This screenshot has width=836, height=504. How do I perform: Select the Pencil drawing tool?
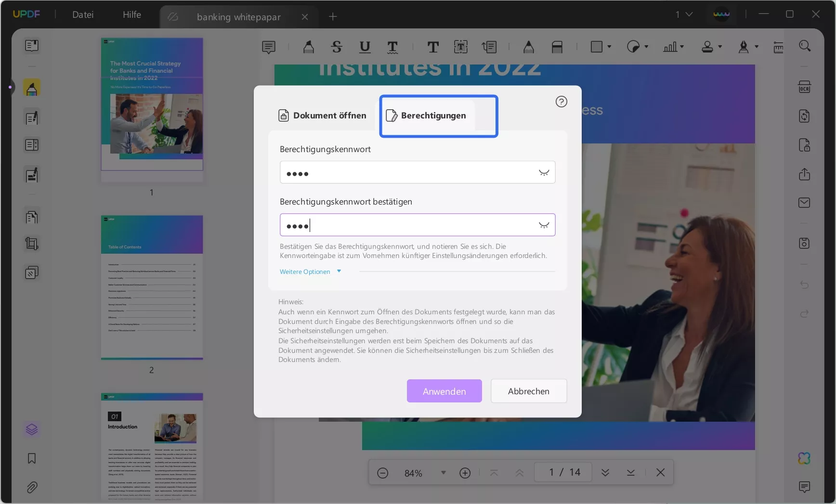[x=529, y=47]
